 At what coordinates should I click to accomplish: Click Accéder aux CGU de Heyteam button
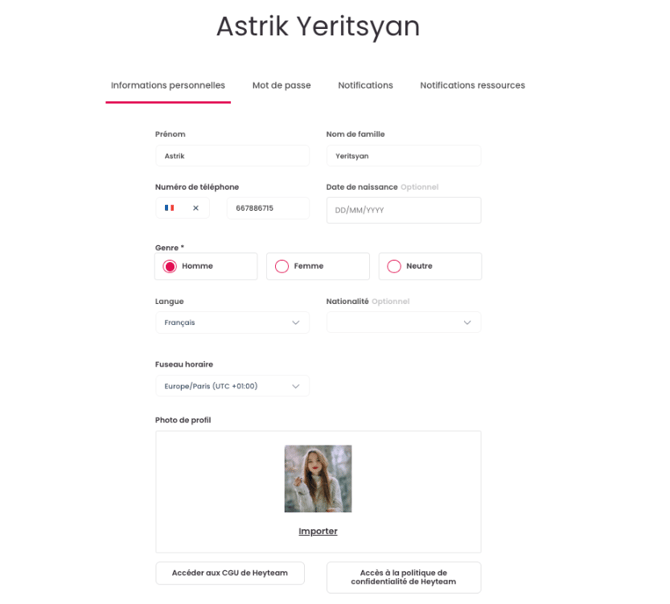pyautogui.click(x=230, y=573)
